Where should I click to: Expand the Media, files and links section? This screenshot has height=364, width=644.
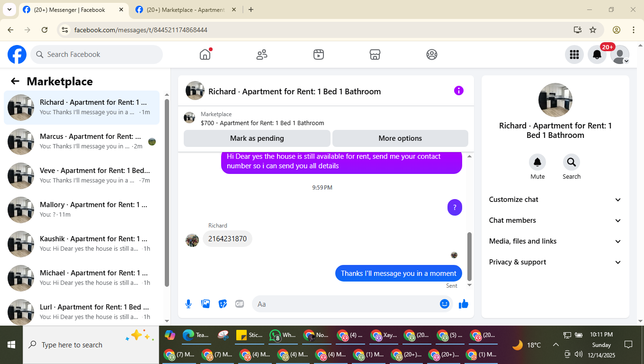coord(555,241)
